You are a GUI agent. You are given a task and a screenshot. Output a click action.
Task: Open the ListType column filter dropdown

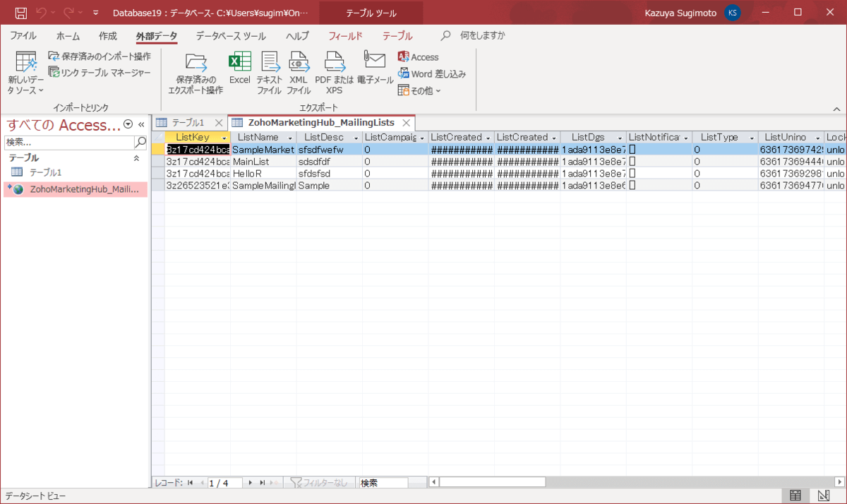(x=752, y=138)
